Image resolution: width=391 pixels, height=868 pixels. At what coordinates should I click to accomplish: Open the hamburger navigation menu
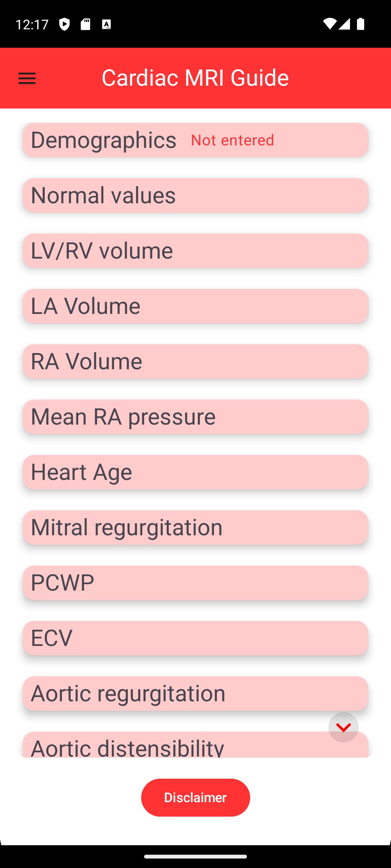pyautogui.click(x=27, y=78)
